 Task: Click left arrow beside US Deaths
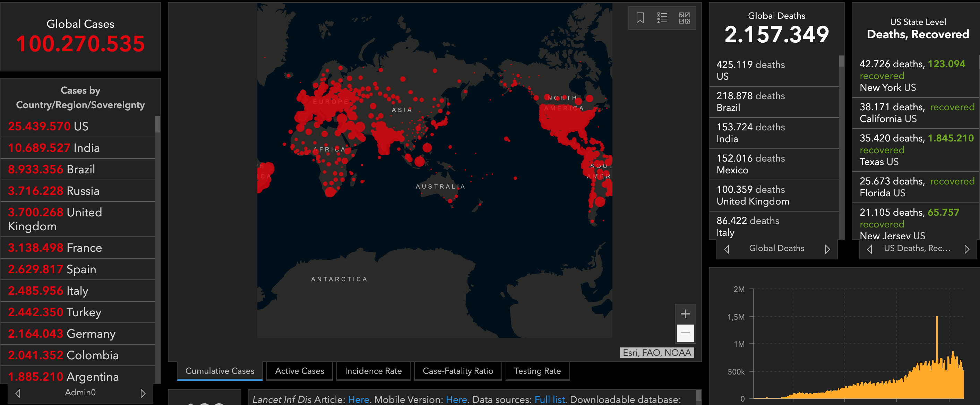tap(870, 249)
